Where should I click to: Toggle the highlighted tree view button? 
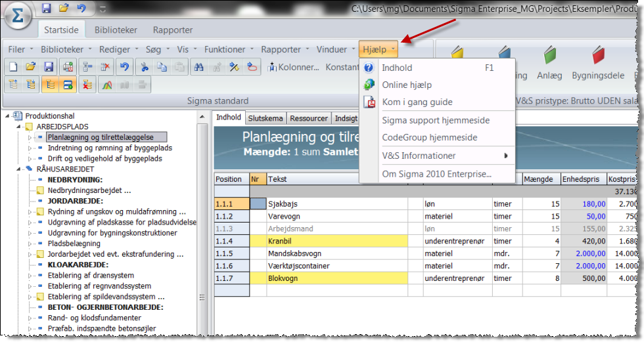coord(49,84)
